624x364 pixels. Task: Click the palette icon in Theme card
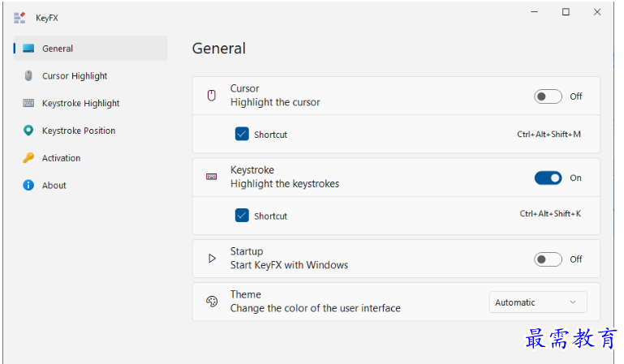pyautogui.click(x=212, y=302)
